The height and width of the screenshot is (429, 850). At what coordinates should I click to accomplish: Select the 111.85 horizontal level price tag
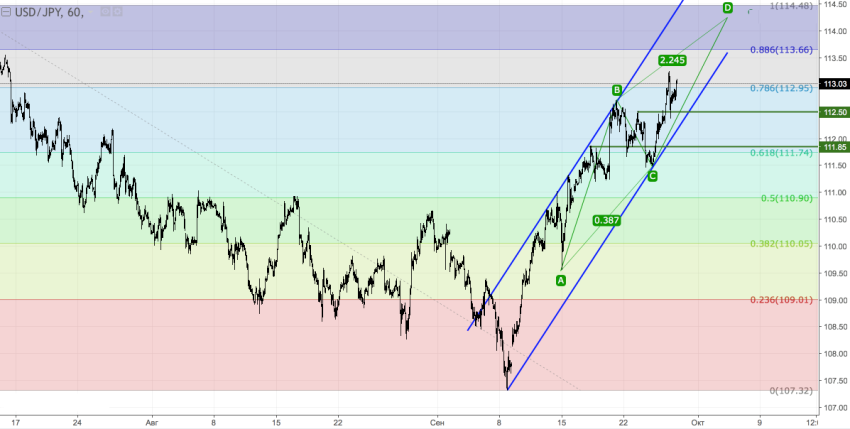(832, 147)
